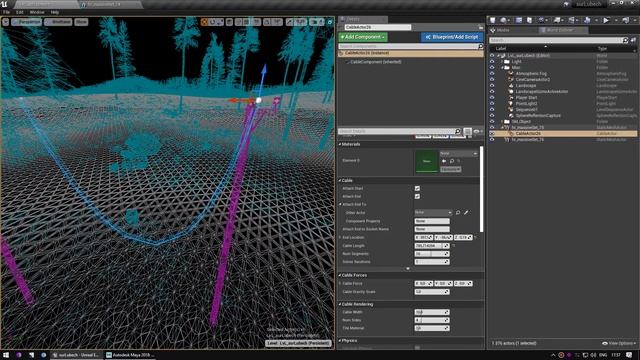The image size is (640, 360).
Task: Click the eyedropper picker icon beside Other Actor
Action: coord(466,213)
